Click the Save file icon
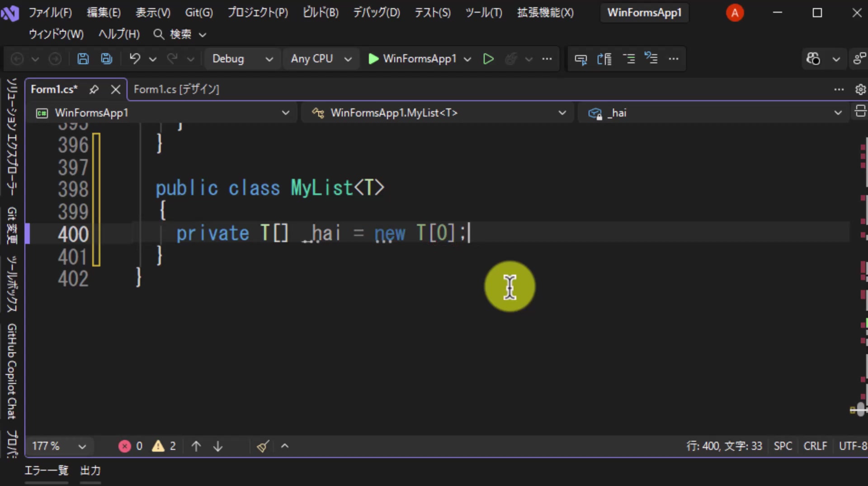 point(83,59)
